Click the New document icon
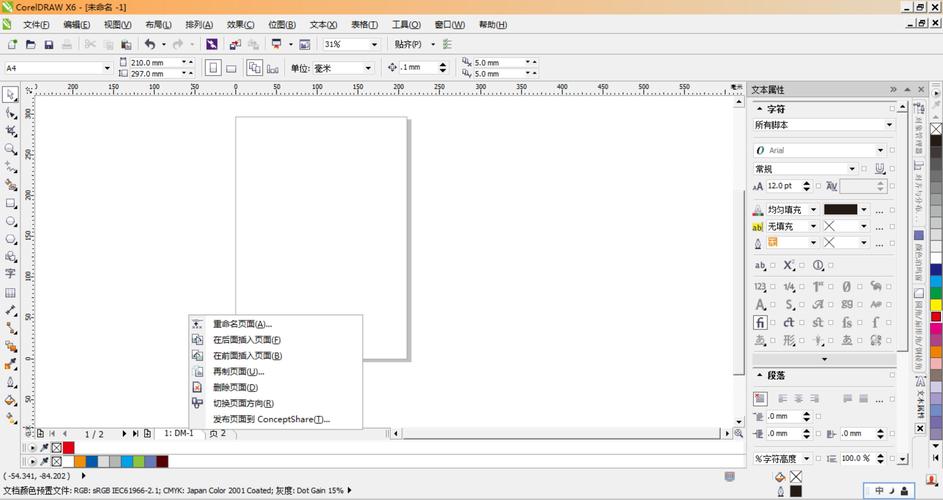 (x=12, y=45)
